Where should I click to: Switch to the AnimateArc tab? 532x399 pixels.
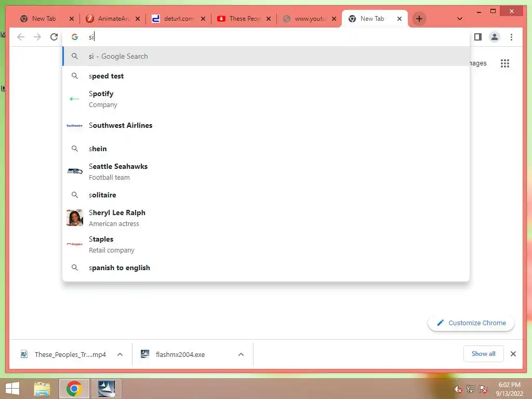coord(113,19)
